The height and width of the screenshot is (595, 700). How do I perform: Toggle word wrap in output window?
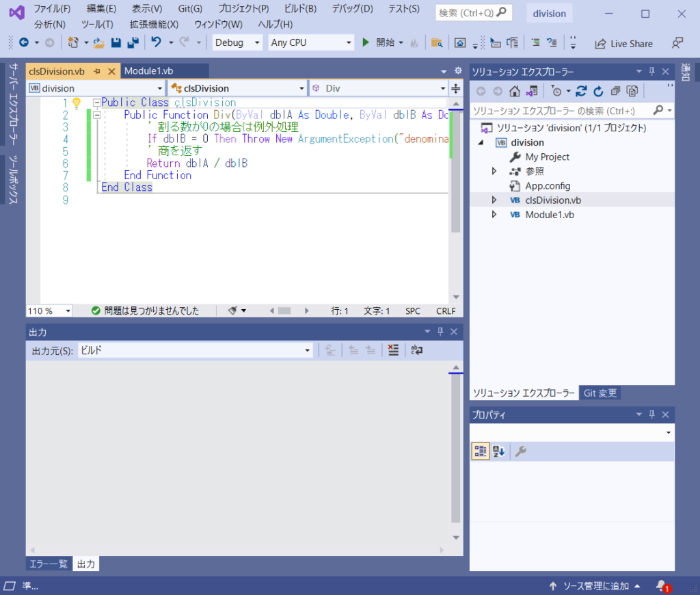(416, 350)
